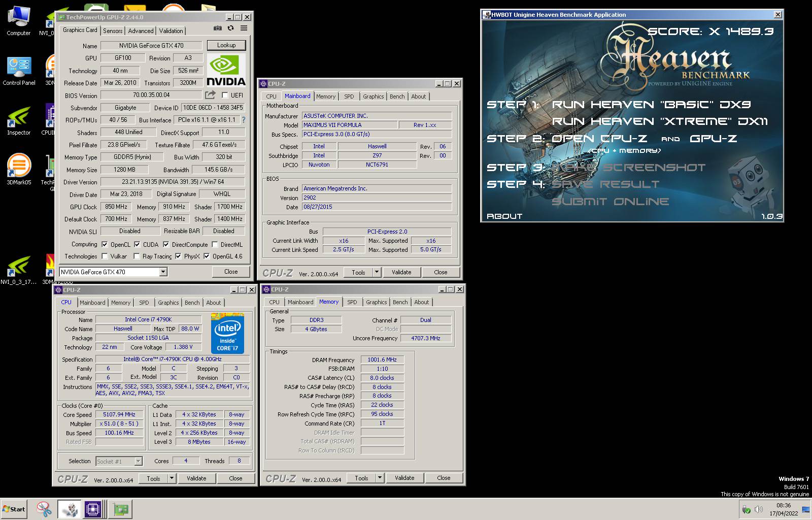Click Validate in Mainboard CPU-Z window
Viewport: 812px width, 520px height.
[x=401, y=272]
